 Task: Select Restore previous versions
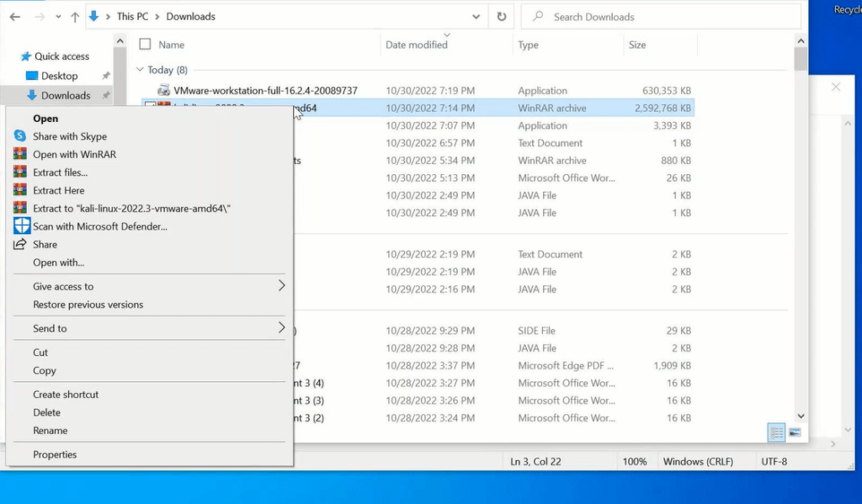(88, 305)
